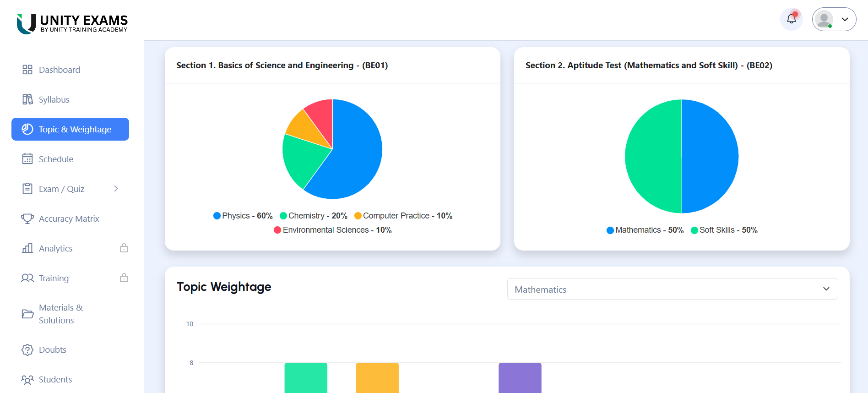868x393 pixels.
Task: Toggle the Soft Skills legend entry
Action: click(x=724, y=230)
